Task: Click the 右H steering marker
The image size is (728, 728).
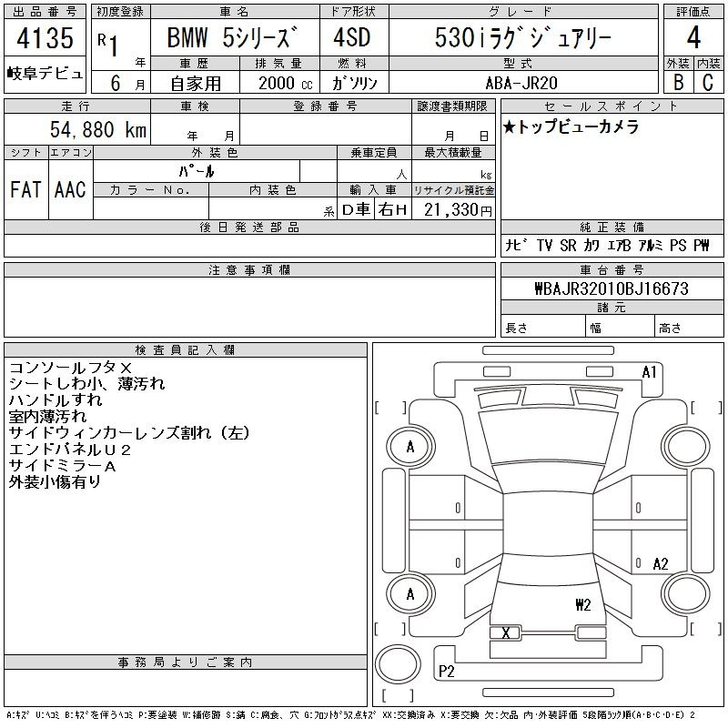Action: [392, 209]
